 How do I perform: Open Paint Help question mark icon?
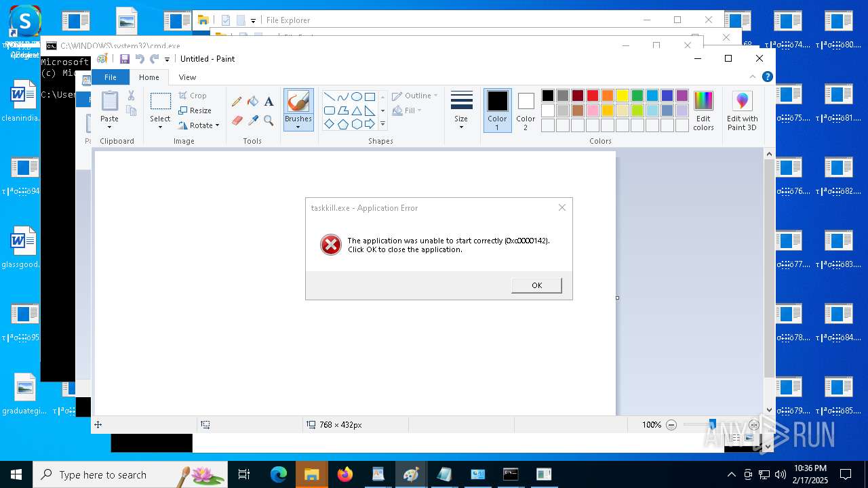tap(767, 77)
